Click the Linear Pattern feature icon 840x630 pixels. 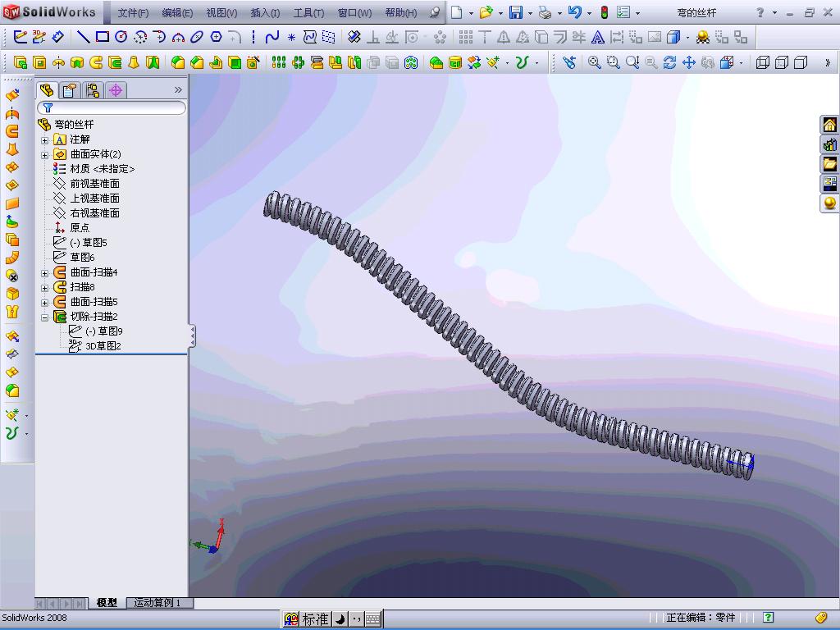(x=279, y=62)
